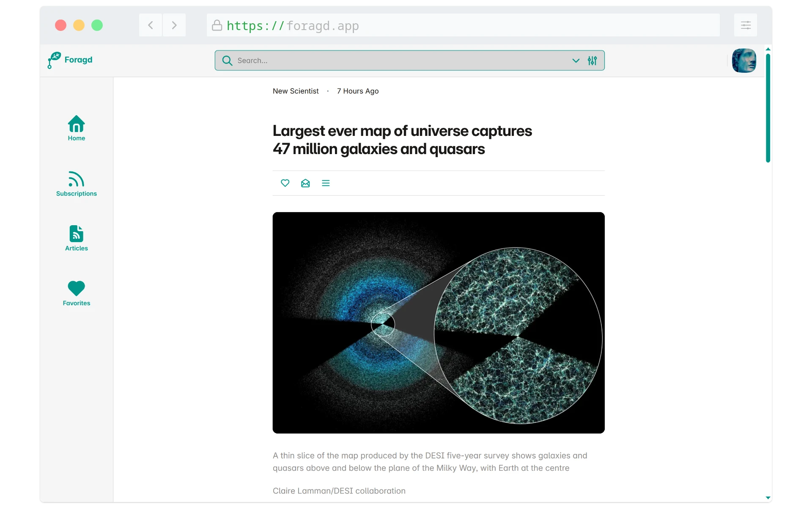Open the Articles section
Viewport: 812px width, 508px height.
pos(77,238)
